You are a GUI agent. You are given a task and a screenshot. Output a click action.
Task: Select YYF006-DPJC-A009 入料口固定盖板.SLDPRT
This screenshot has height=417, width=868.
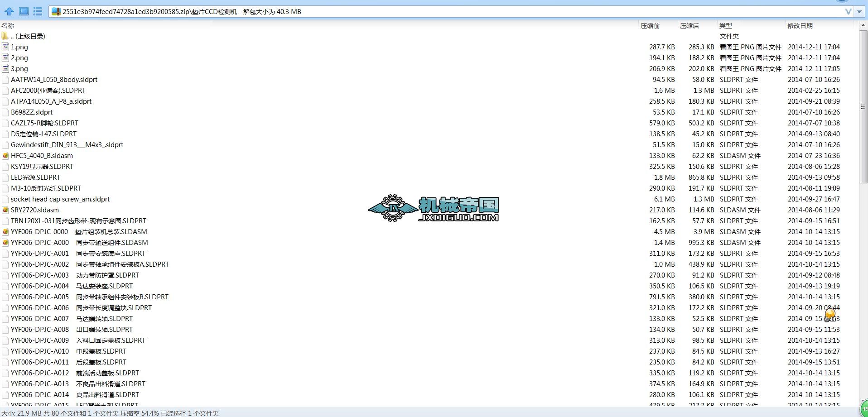tap(78, 340)
